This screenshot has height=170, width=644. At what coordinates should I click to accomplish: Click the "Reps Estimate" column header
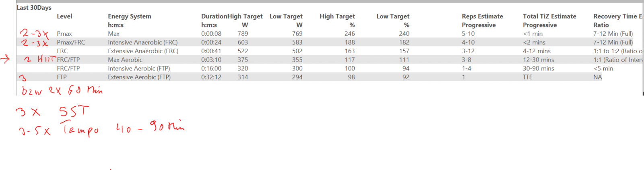coord(482,17)
